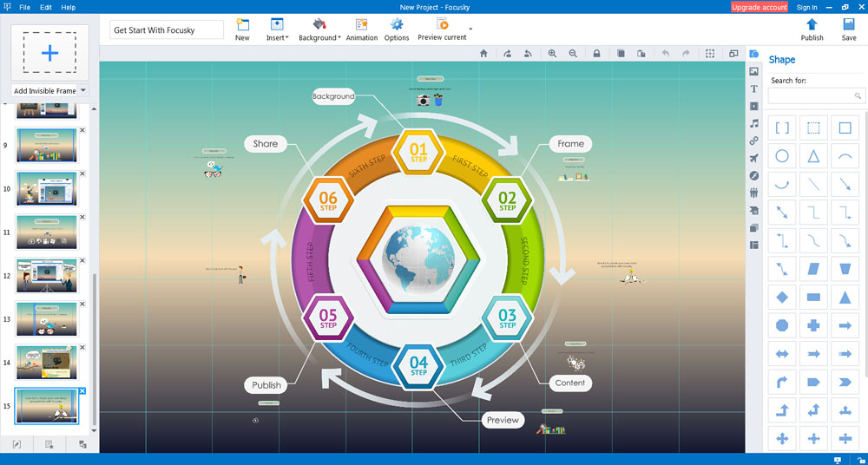Open the 3D cube icon panel
Image resolution: width=868 pixels, height=465 pixels.
(754, 227)
